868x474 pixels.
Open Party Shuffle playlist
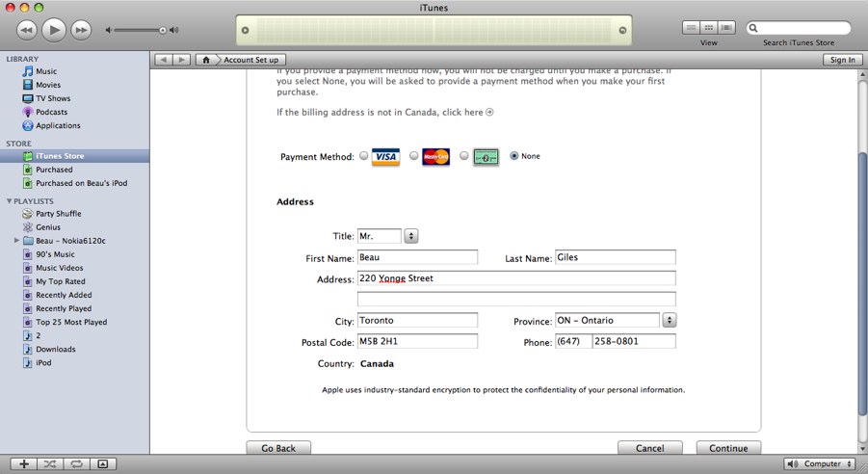coord(58,214)
